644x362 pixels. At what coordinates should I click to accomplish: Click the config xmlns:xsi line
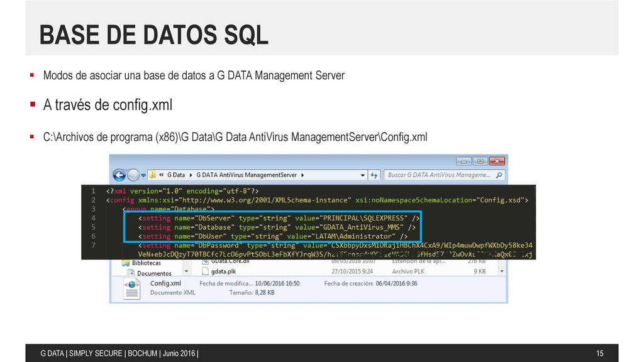[317, 200]
